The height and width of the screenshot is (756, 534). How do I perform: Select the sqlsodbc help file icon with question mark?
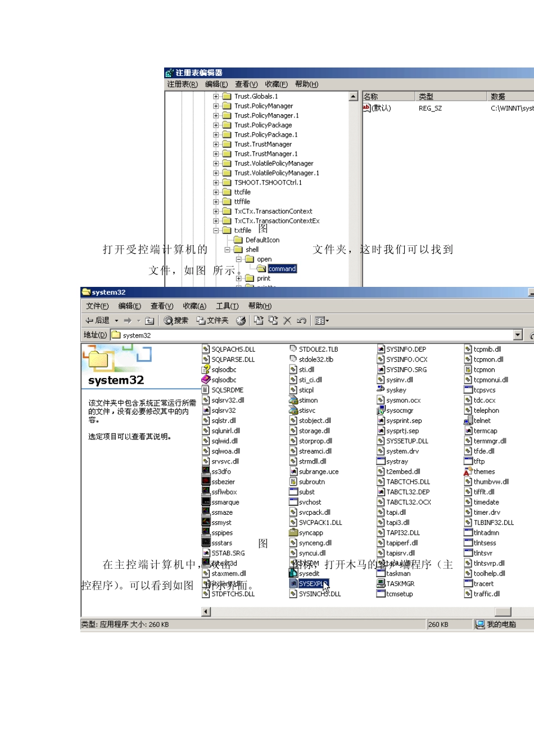pos(206,370)
